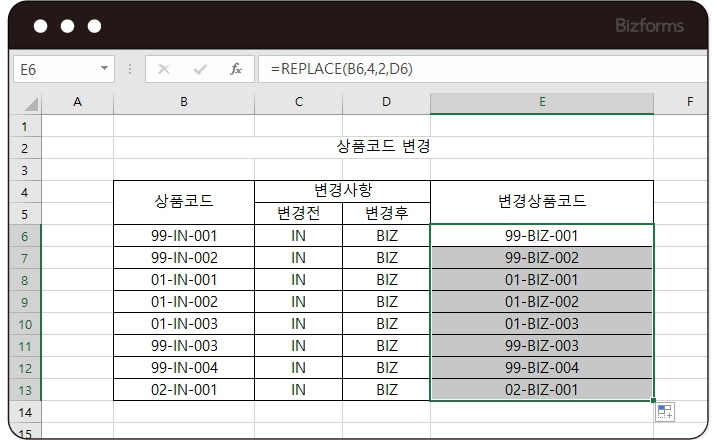Click the fill handle at selection corner

pos(653,400)
